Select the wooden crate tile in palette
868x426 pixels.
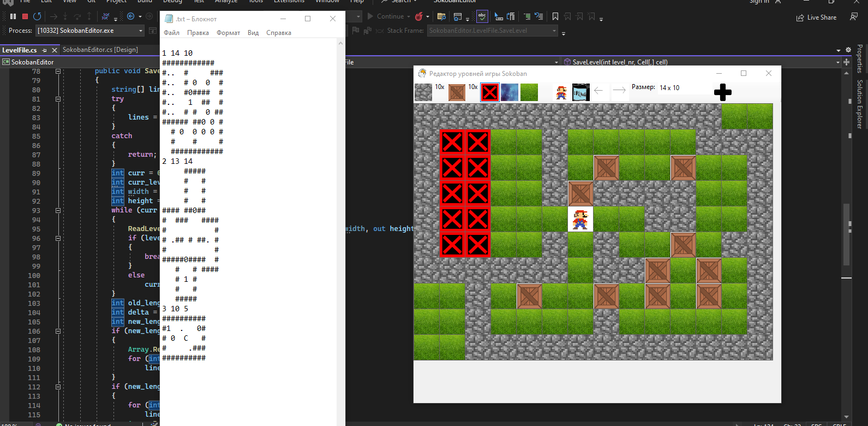point(457,92)
